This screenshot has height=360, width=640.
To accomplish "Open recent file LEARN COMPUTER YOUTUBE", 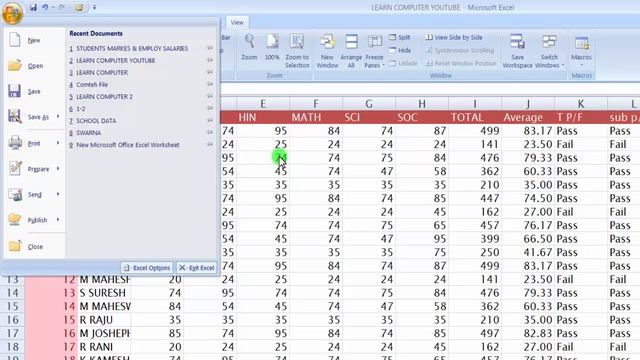I will pyautogui.click(x=116, y=60).
